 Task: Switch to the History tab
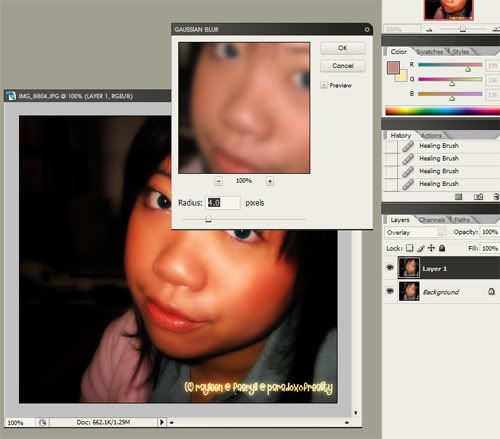(x=401, y=135)
